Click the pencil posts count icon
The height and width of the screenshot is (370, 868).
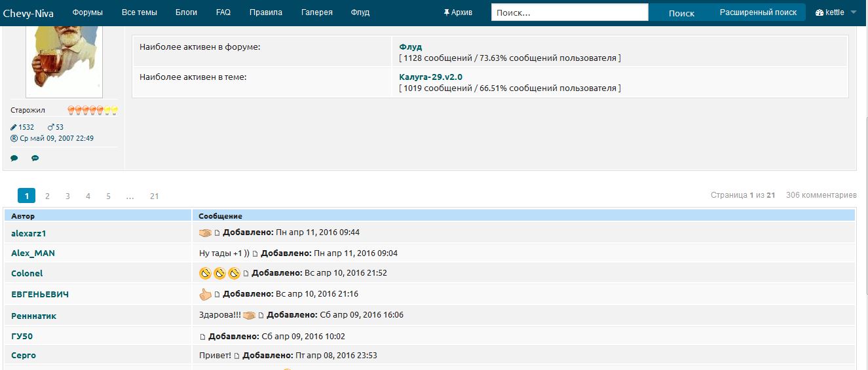point(14,127)
